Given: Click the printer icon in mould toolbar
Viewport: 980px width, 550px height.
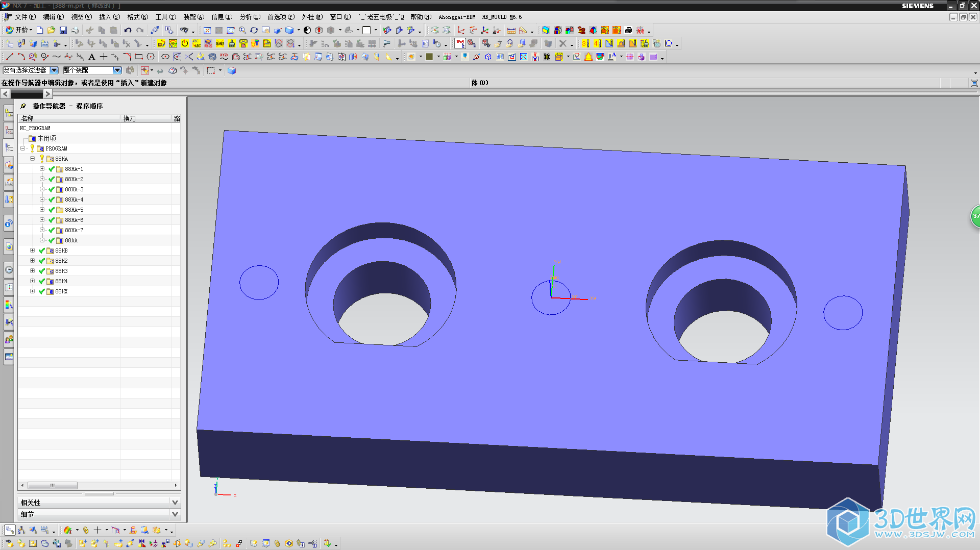Looking at the screenshot, I should click(628, 30).
